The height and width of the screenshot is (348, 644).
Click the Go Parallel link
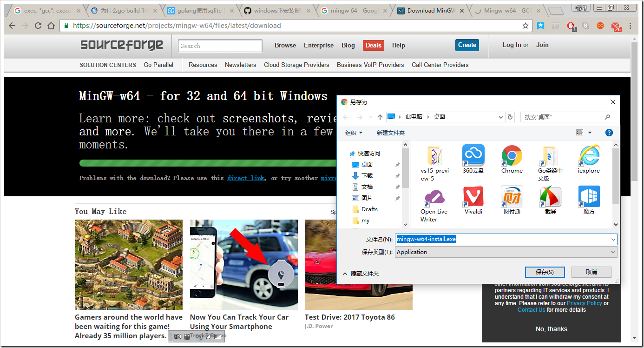point(158,65)
